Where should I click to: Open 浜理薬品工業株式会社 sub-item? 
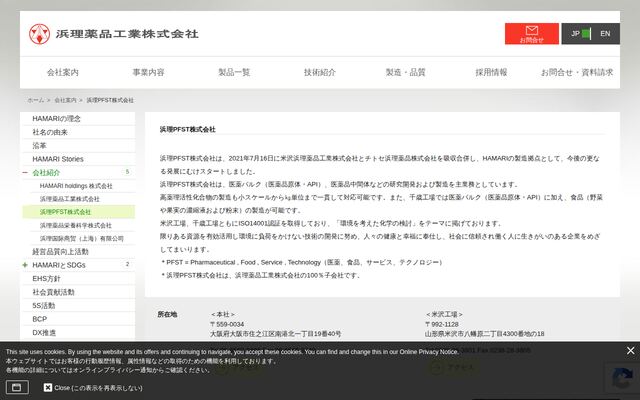69,199
